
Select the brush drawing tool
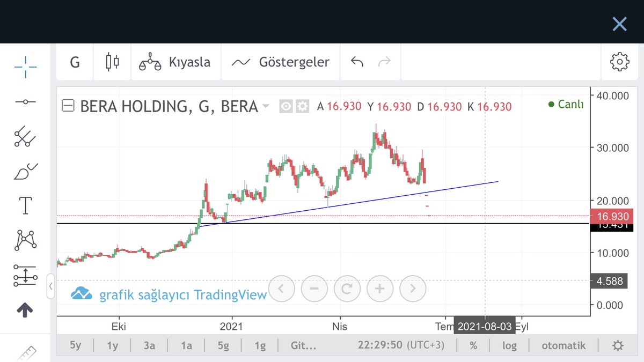pyautogui.click(x=25, y=171)
